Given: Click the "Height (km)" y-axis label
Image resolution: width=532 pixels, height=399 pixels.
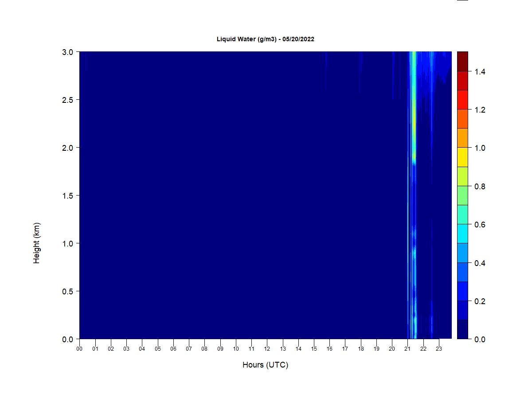Looking at the screenshot, I should click(37, 243).
